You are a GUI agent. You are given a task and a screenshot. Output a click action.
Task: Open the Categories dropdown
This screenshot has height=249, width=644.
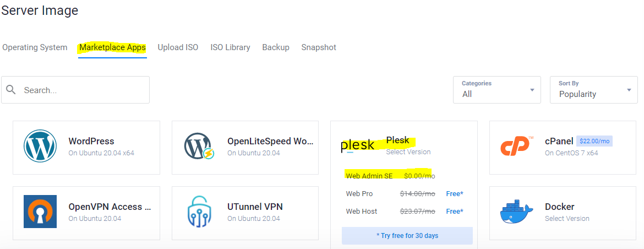tap(497, 90)
